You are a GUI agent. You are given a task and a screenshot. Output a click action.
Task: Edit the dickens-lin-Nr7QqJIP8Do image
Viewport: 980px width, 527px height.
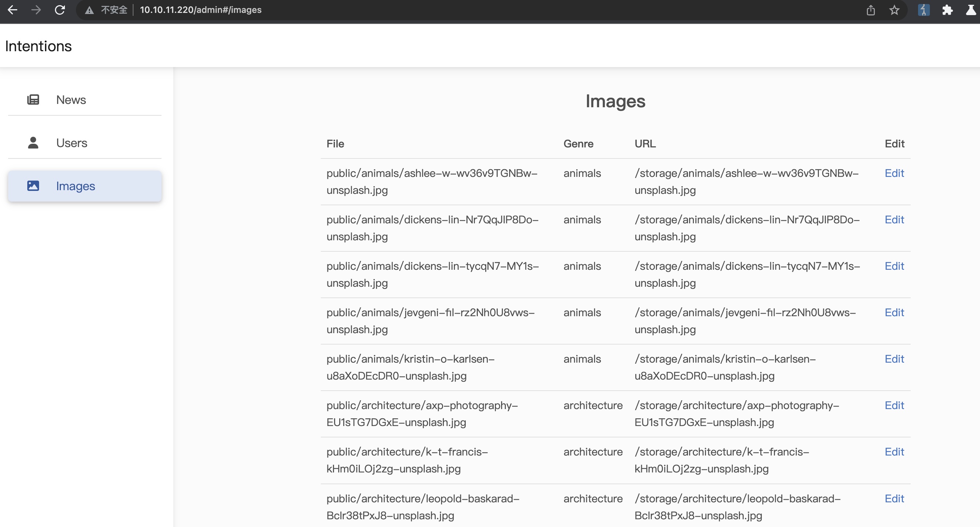[894, 219]
